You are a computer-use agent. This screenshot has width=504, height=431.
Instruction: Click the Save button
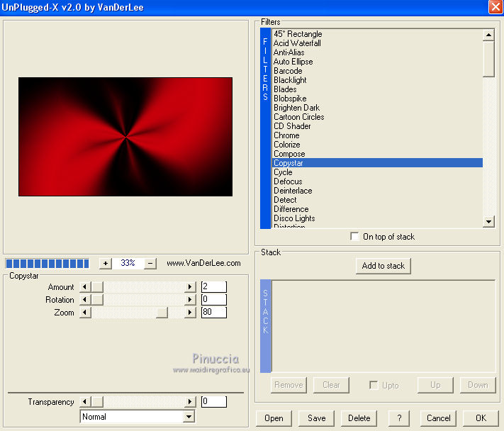316,418
